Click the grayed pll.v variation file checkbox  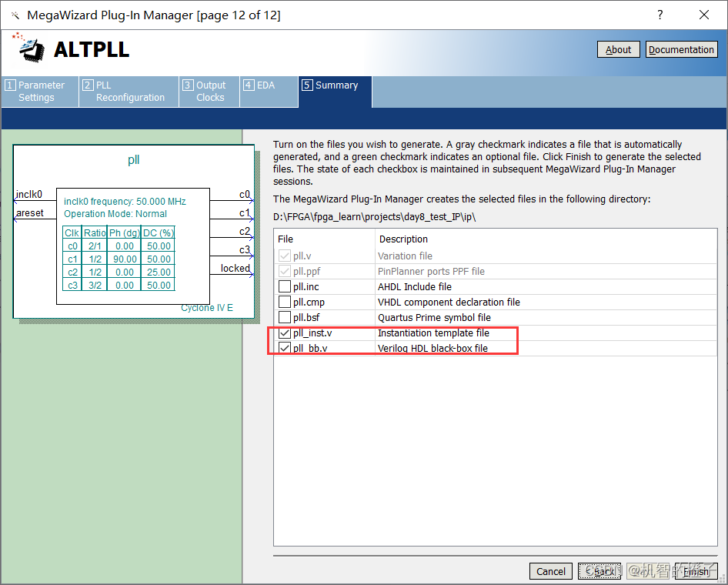point(285,256)
